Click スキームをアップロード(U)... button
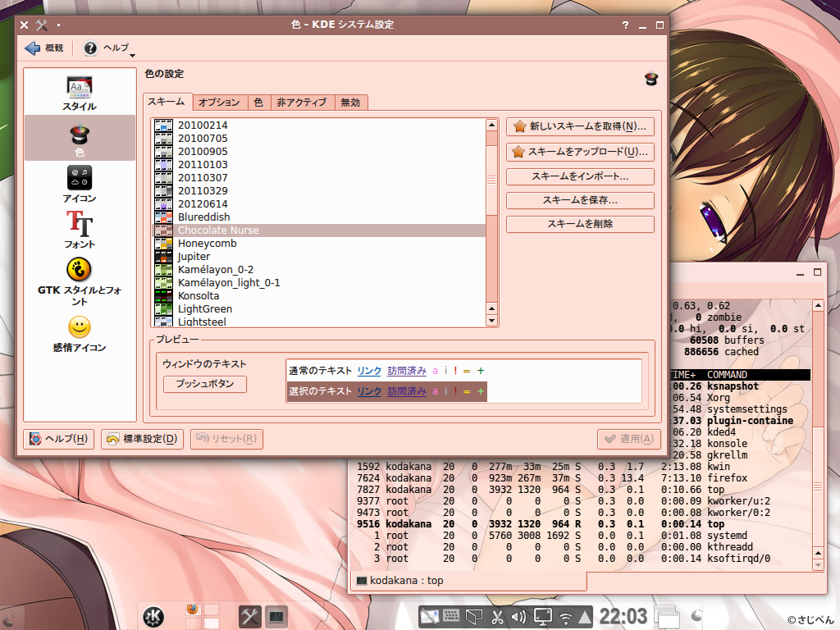 tap(580, 152)
